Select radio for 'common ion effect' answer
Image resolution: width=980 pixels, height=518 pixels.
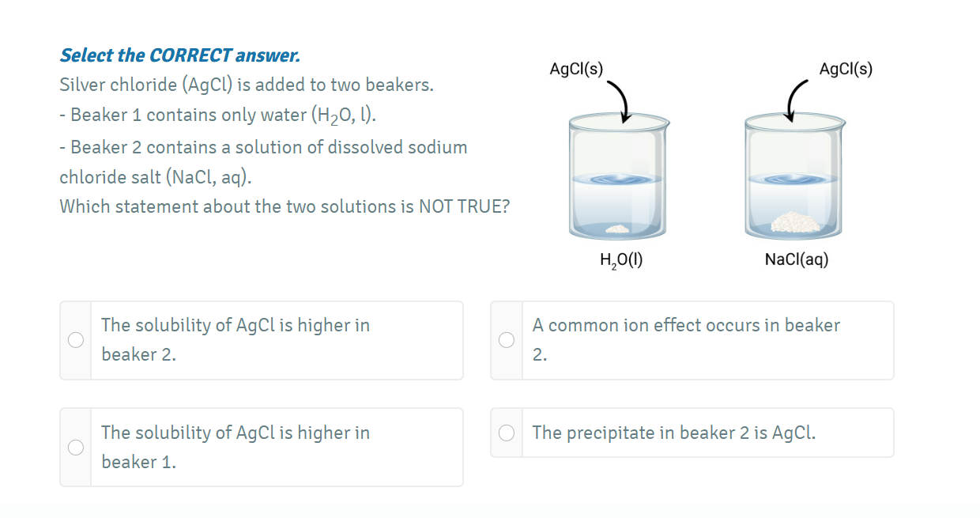click(507, 340)
